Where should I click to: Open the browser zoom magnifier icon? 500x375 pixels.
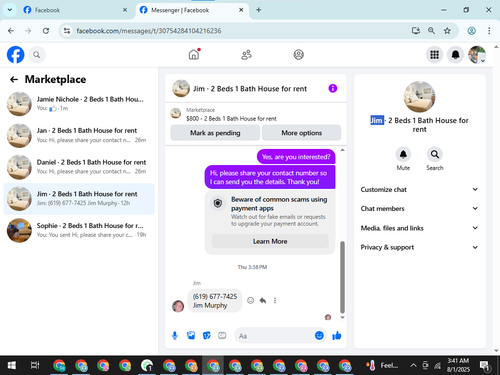click(431, 31)
